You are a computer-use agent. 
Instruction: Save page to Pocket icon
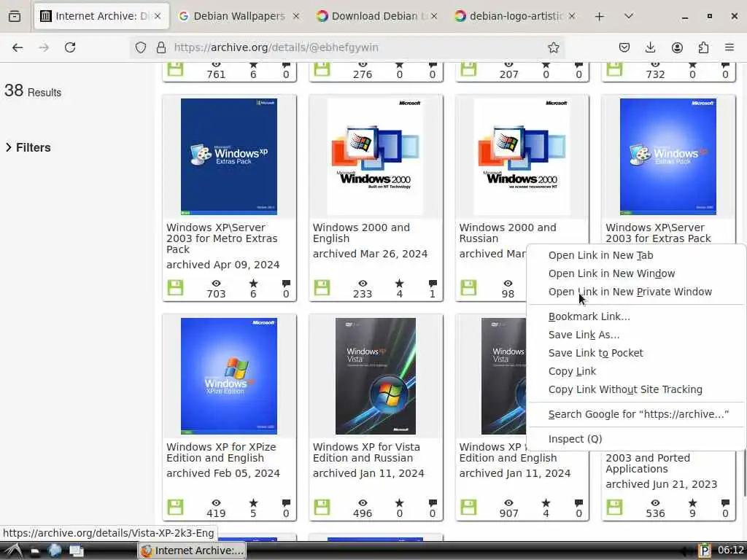pyautogui.click(x=624, y=47)
